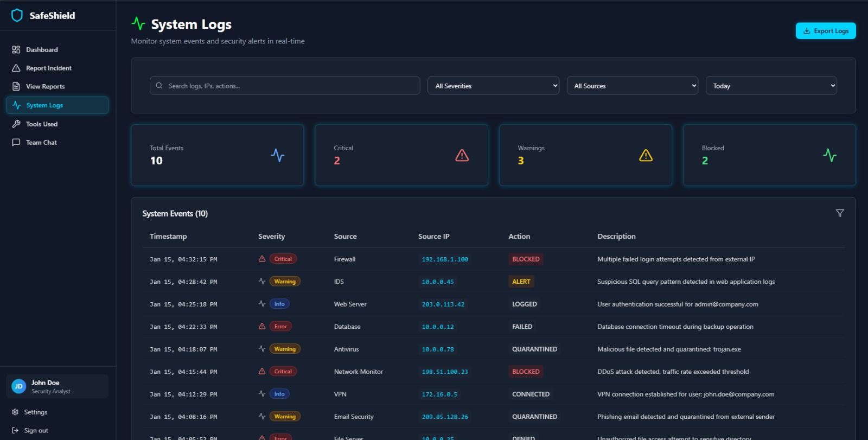Click the DDoS attack detected description
Viewport: 868px width, 440px height.
click(673, 372)
